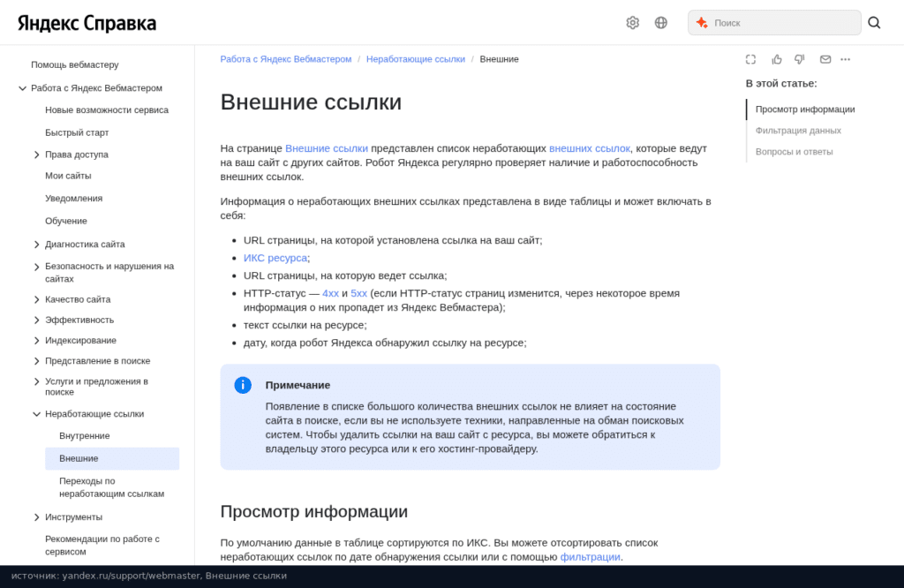The image size is (904, 588).
Task: Open settings gear icon in header
Action: pyautogui.click(x=632, y=22)
